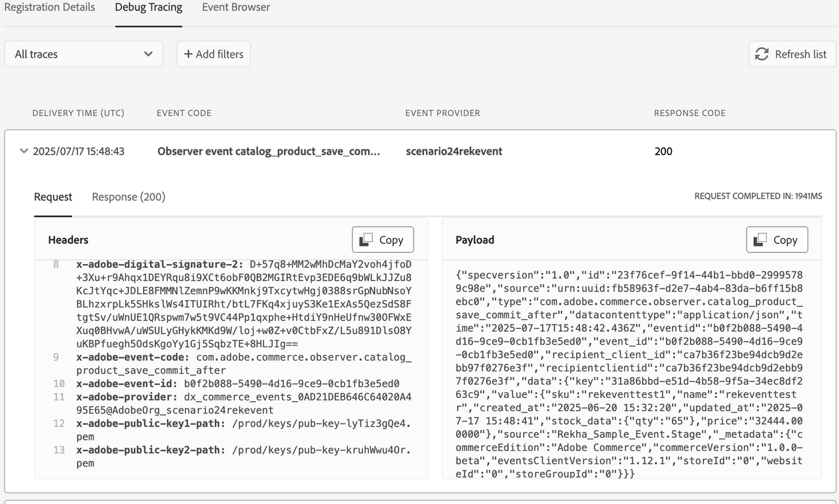The image size is (839, 504).
Task: Select the Request tab
Action: [x=52, y=197]
